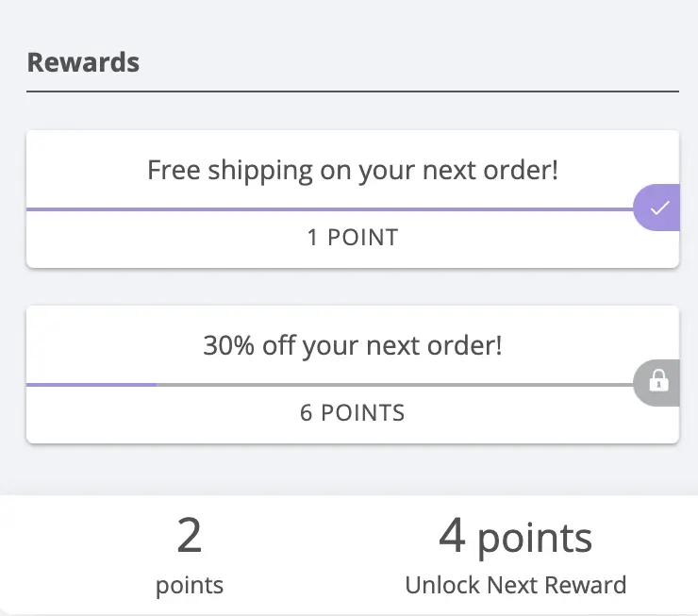Click the purple checkmark badge icon

[x=658, y=208]
